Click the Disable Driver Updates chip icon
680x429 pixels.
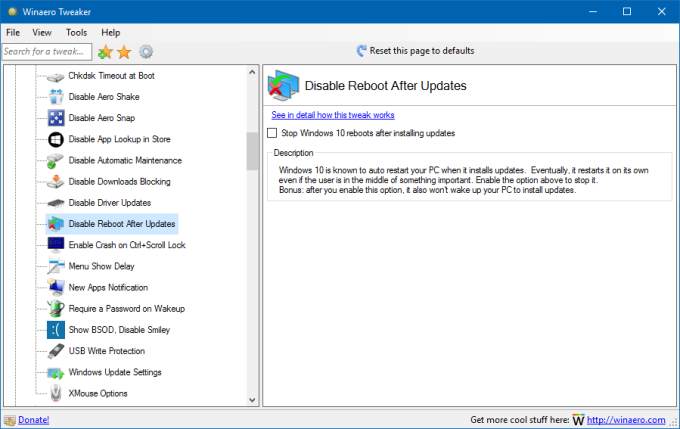[x=56, y=203]
